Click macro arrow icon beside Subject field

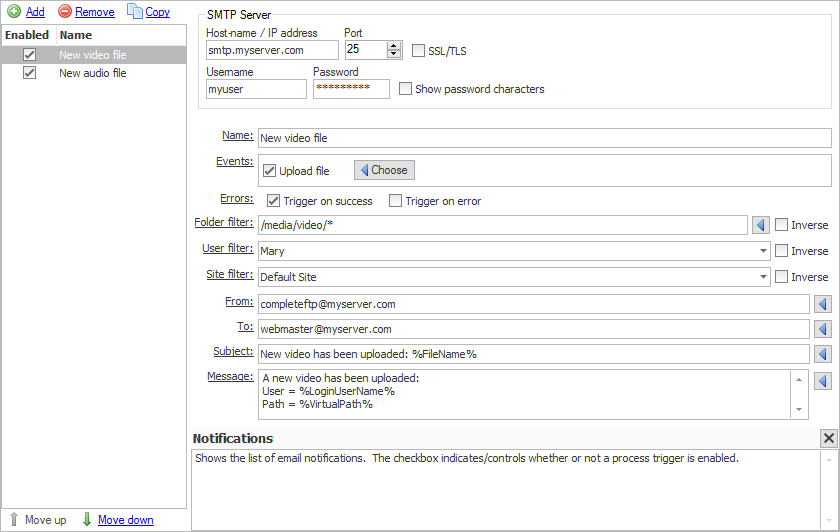point(824,354)
